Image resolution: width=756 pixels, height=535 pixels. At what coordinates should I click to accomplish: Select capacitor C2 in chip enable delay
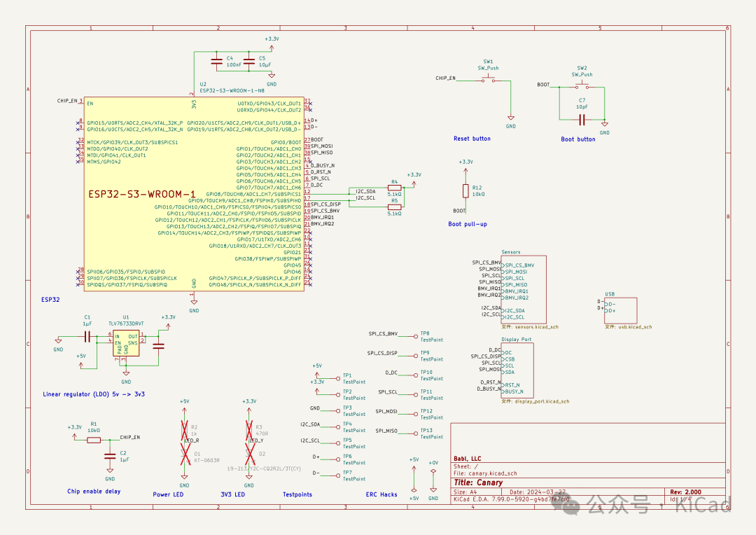[x=110, y=456]
